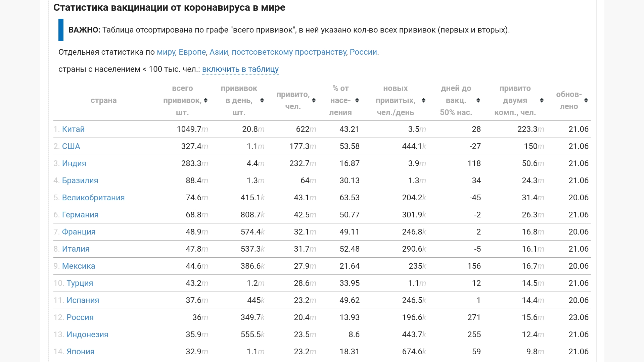The image size is (644, 362).
Task: Go to Asia statistics link «Азии»
Action: point(219,52)
